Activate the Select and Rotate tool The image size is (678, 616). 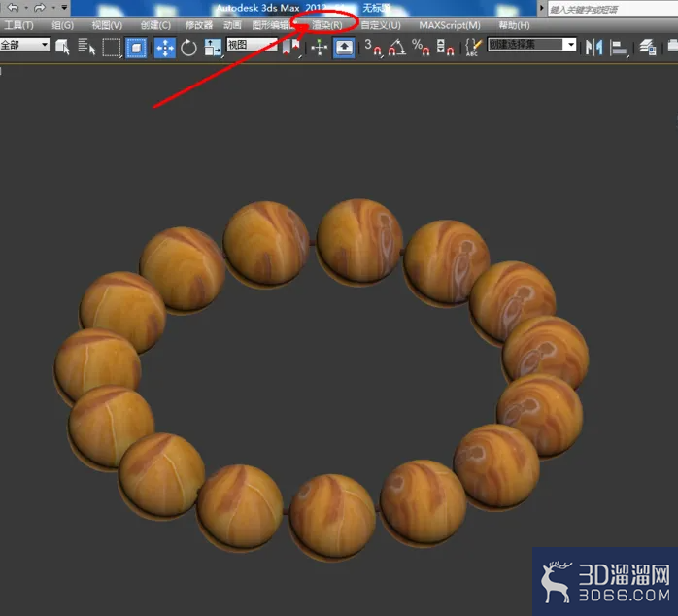(188, 48)
